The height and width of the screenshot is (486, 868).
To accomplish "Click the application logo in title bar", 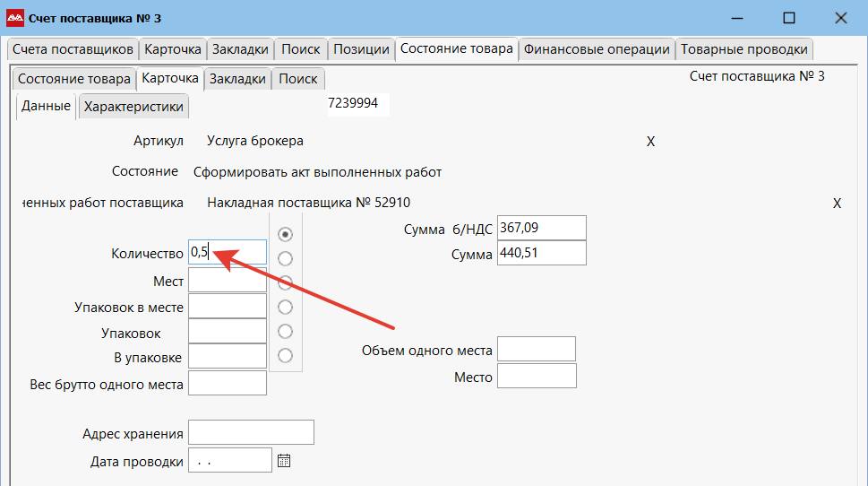I will pos(15,18).
